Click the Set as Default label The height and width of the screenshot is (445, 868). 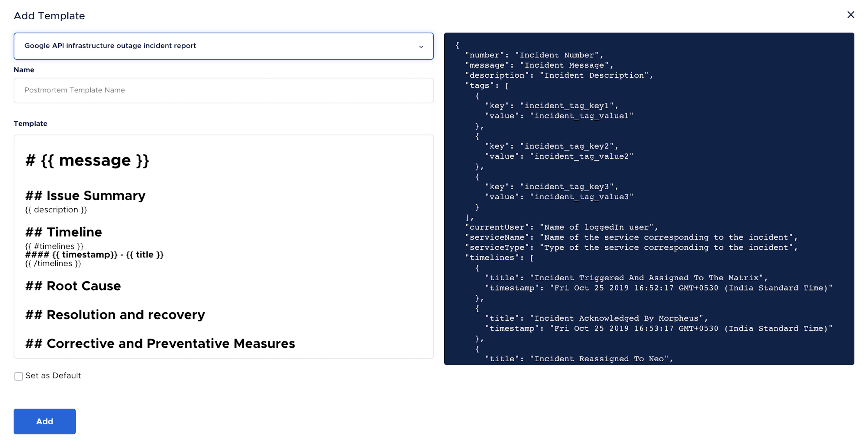tap(53, 375)
